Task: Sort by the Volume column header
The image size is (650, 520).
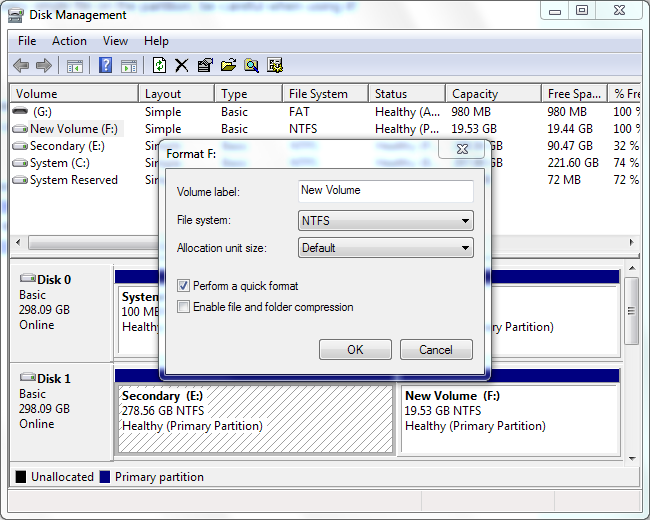Action: 74,94
